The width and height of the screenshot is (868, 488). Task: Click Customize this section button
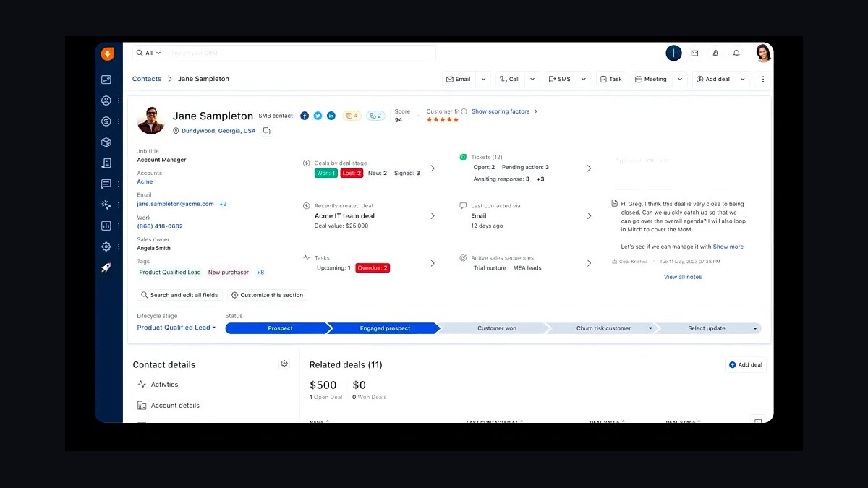267,295
